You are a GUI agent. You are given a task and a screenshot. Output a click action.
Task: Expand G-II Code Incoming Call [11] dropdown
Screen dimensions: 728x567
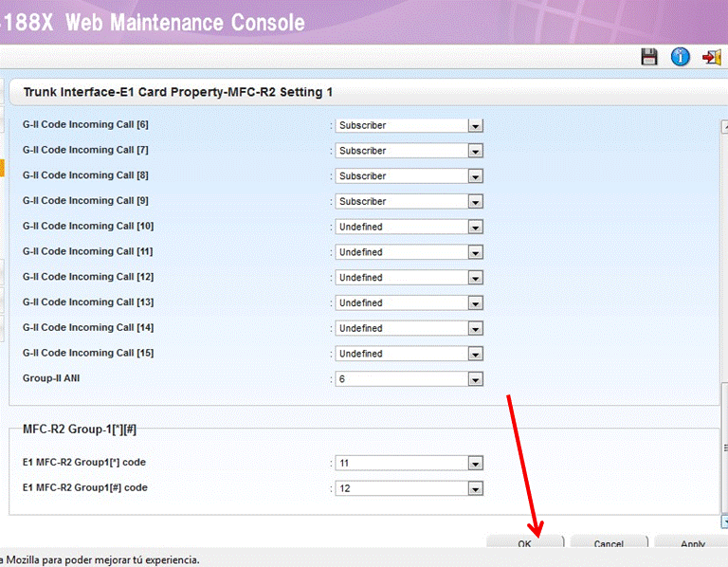[x=476, y=252]
